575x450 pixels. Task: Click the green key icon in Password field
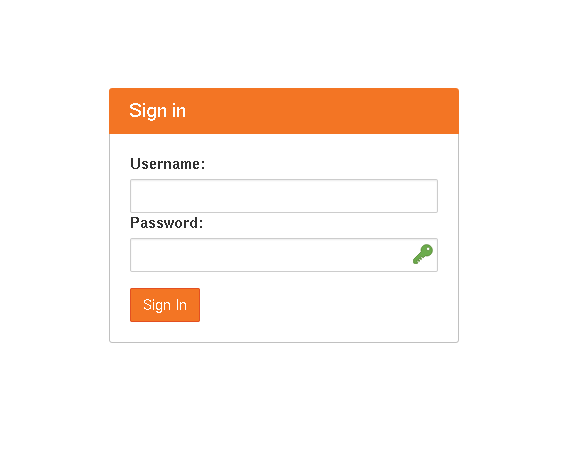423,254
